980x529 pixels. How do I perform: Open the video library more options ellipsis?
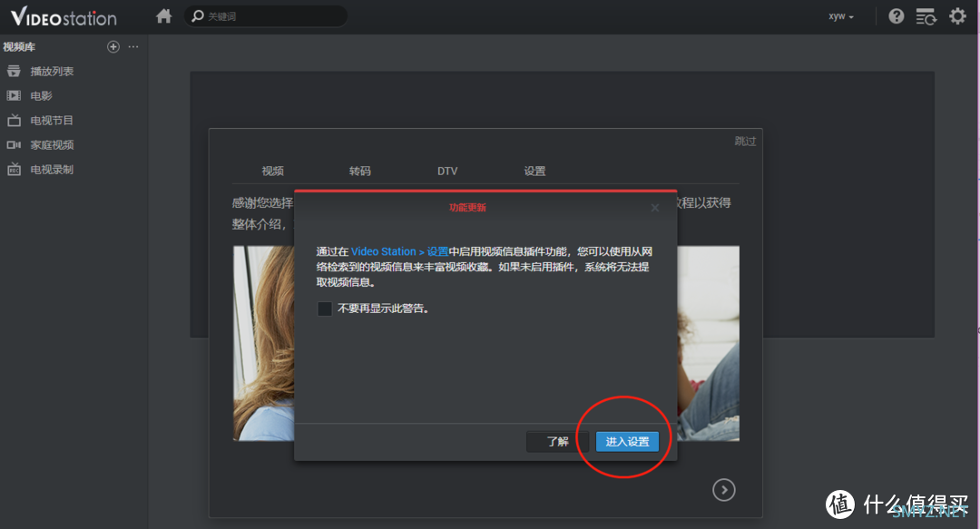click(133, 47)
